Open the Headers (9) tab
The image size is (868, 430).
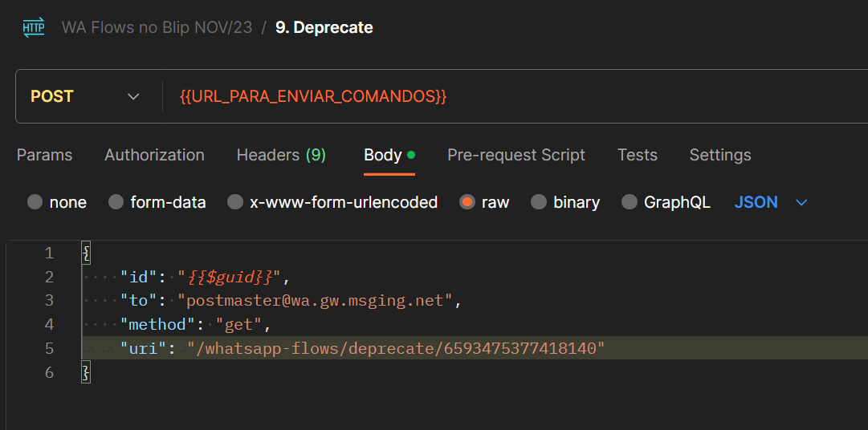[x=281, y=155]
